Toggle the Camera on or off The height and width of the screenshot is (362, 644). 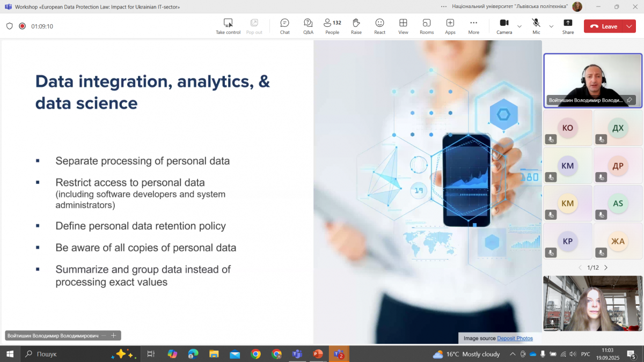coord(504,26)
